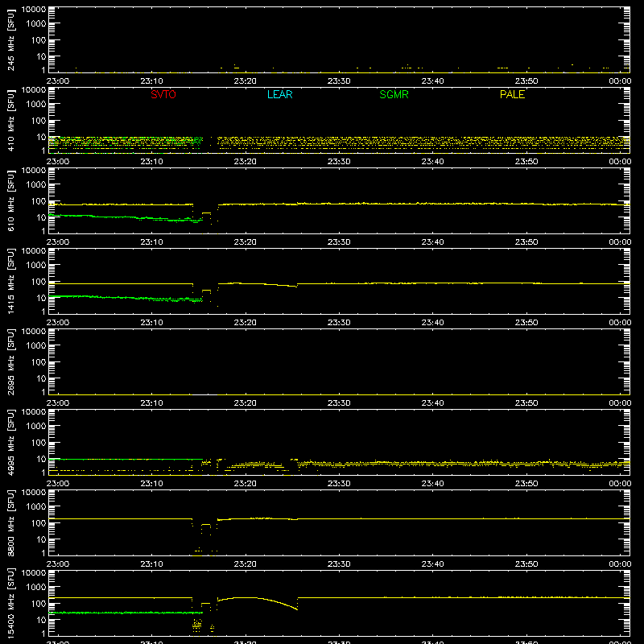Click the red SVTO legend label

163,94
